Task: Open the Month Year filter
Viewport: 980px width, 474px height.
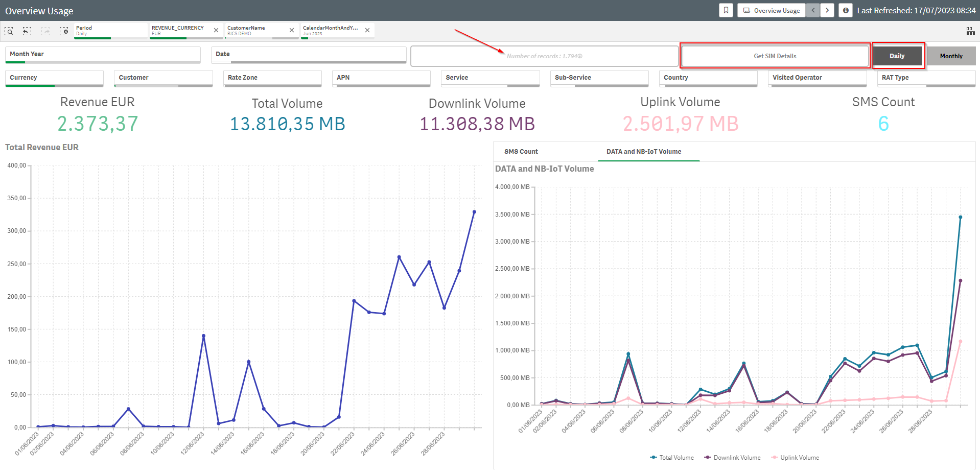Action: [102, 54]
